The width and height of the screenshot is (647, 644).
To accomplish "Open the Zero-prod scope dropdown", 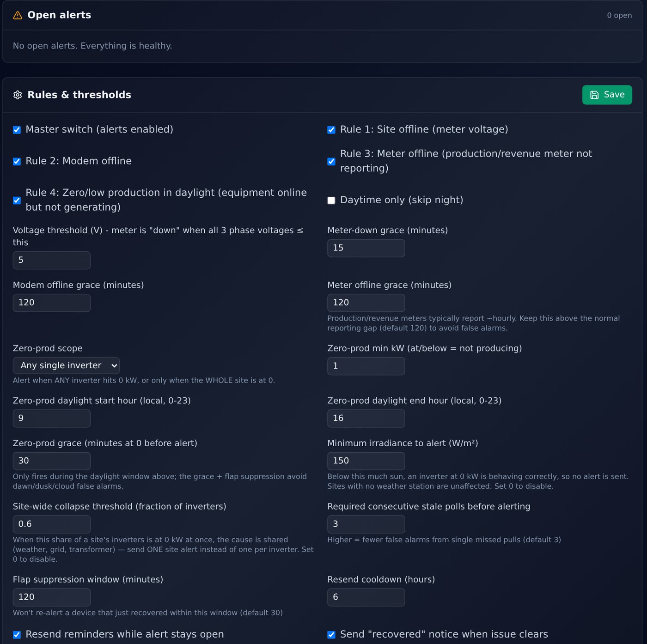I will pos(66,365).
